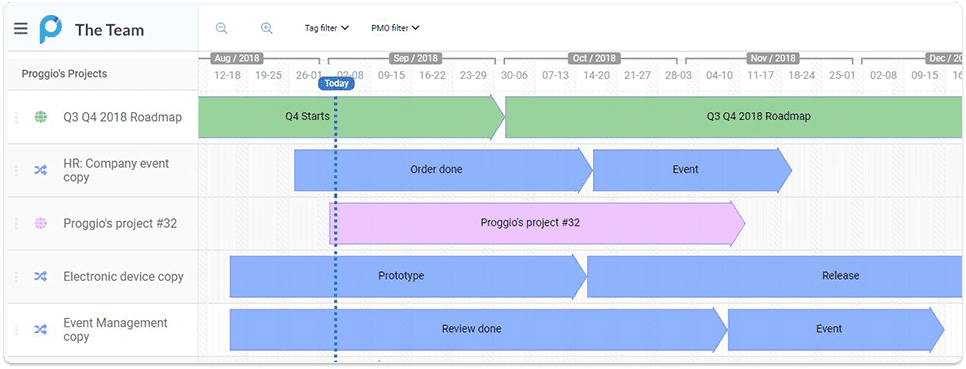
Task: Click shuffle icon beside Event Management copy
Action: (x=41, y=330)
